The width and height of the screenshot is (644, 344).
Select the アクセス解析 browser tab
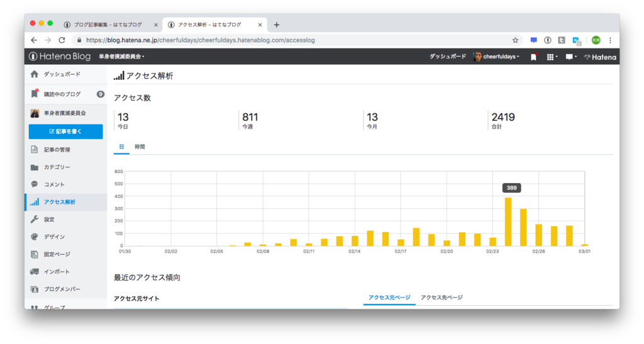209,25
